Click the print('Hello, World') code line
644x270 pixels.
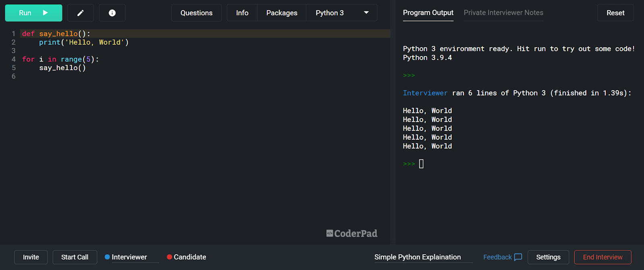pyautogui.click(x=84, y=42)
